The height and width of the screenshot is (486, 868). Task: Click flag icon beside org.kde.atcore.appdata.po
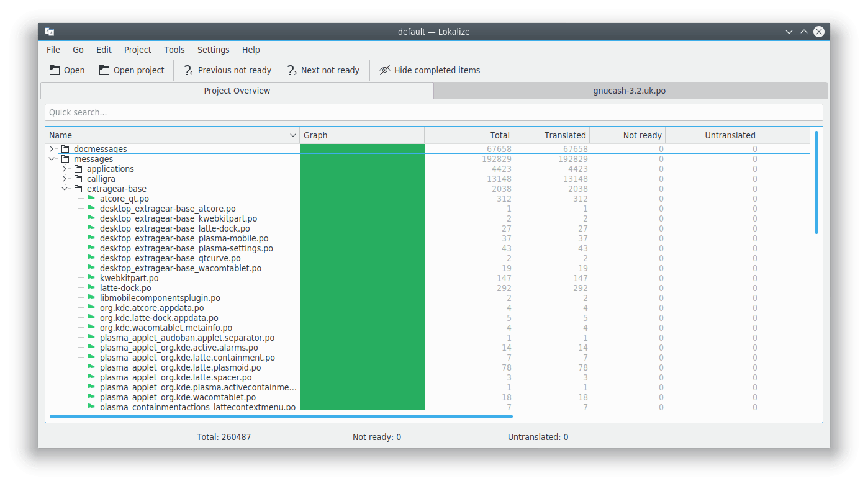pos(91,308)
